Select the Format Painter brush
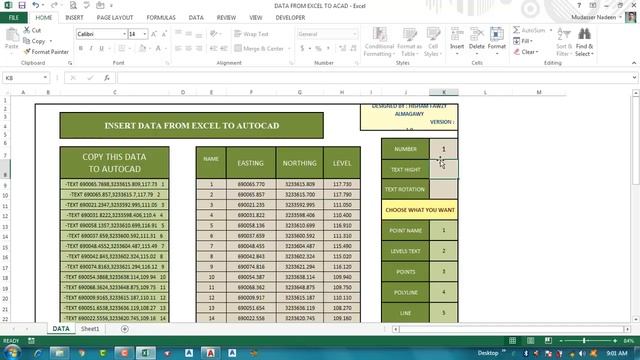Image resolution: width=640 pixels, height=360 pixels. point(27,52)
